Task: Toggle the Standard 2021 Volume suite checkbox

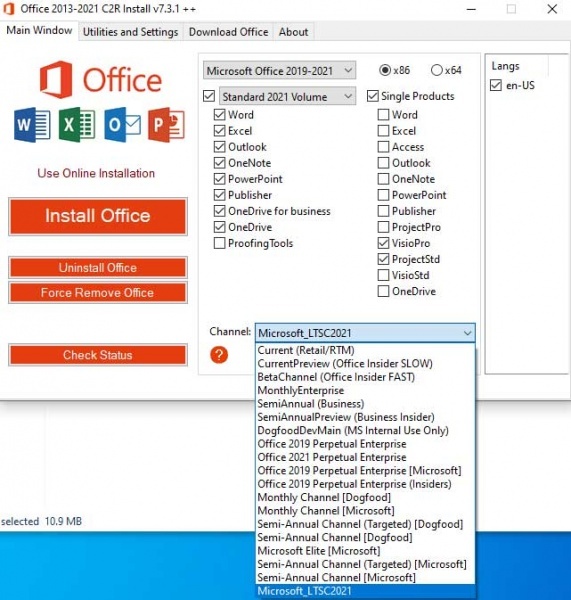Action: (209, 96)
